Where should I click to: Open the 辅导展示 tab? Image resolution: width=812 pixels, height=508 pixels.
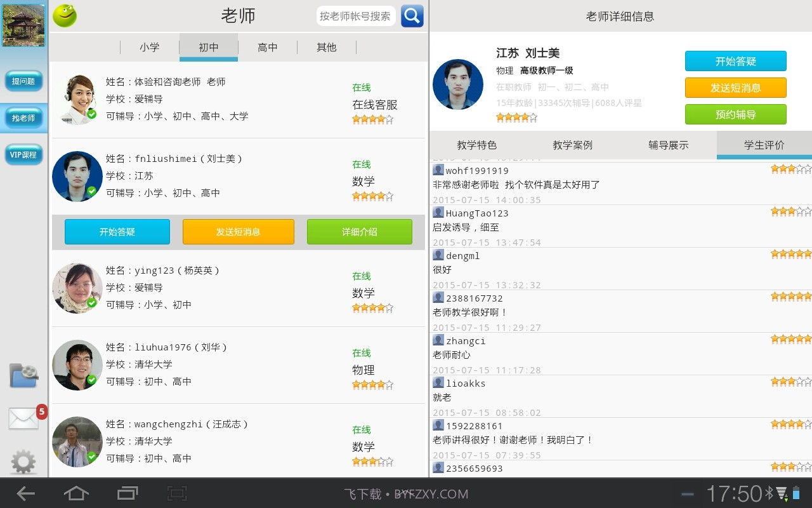click(667, 145)
